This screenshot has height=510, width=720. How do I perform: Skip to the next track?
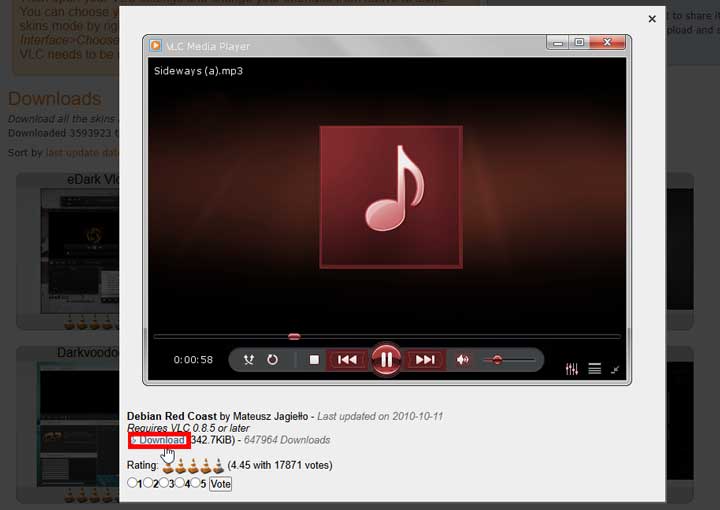(x=425, y=359)
